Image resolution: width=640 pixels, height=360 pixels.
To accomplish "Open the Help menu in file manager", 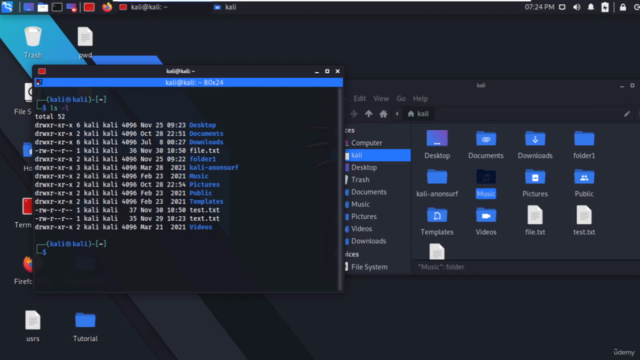I will [420, 98].
